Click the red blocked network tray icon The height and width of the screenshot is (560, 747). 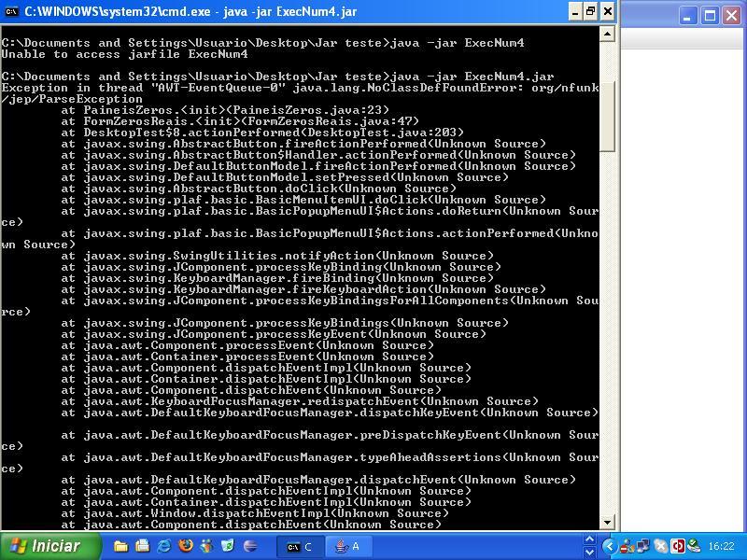tap(627, 546)
